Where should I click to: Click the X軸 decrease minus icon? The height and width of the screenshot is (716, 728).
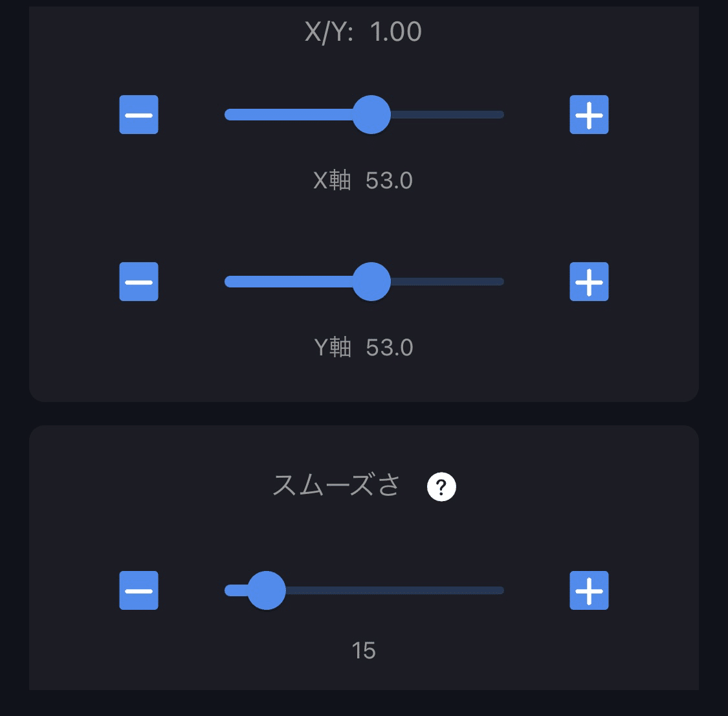[138, 115]
